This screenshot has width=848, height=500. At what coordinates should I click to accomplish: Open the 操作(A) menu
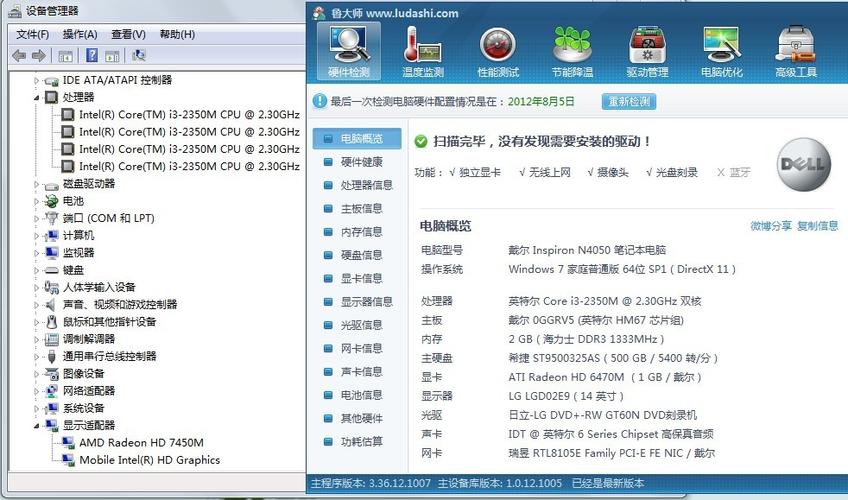(80, 35)
